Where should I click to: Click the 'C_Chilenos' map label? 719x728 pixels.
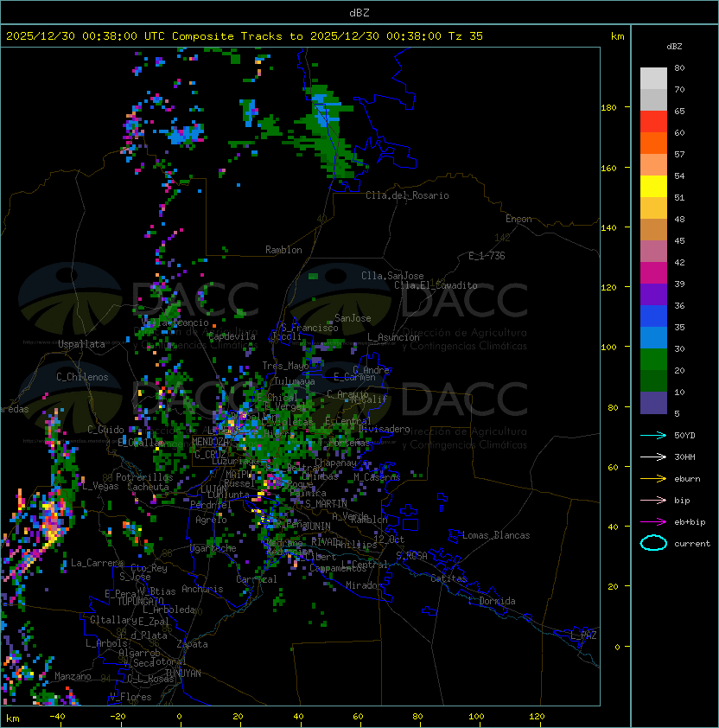pyautogui.click(x=82, y=377)
